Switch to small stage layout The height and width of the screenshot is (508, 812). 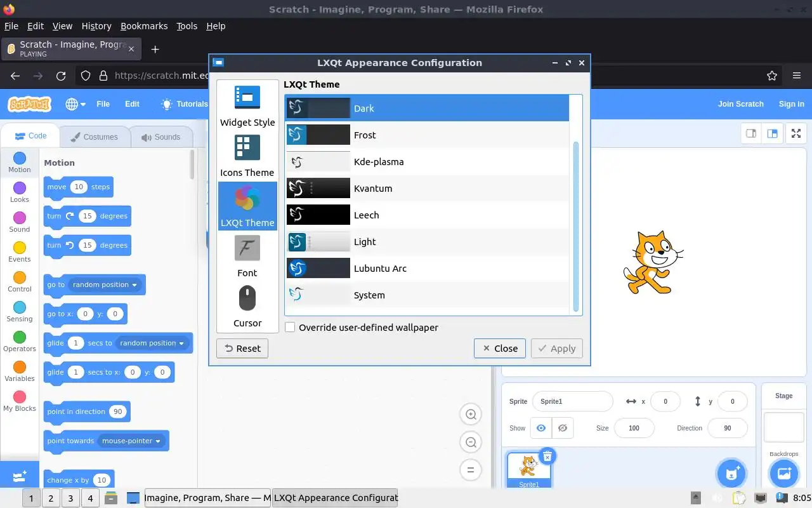pyautogui.click(x=751, y=133)
